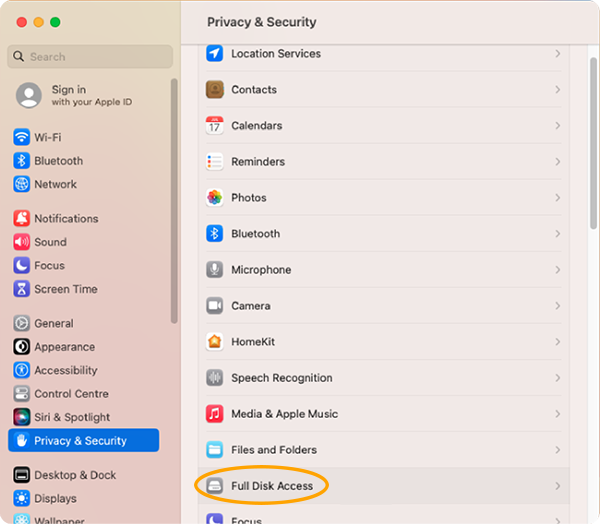Open Wi-Fi settings in the sidebar
Screen dimensions: 600x524
[x=47, y=137]
